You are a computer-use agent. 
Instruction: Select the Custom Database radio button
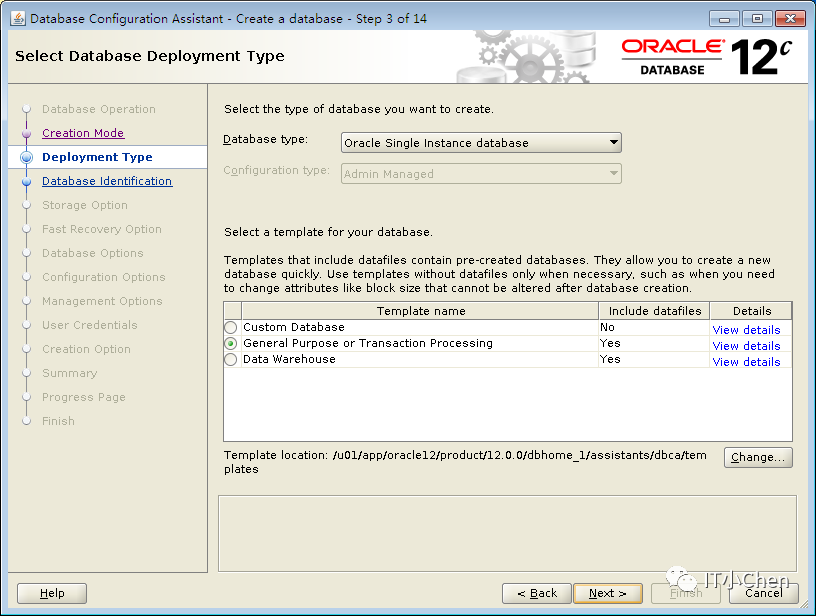click(x=231, y=327)
